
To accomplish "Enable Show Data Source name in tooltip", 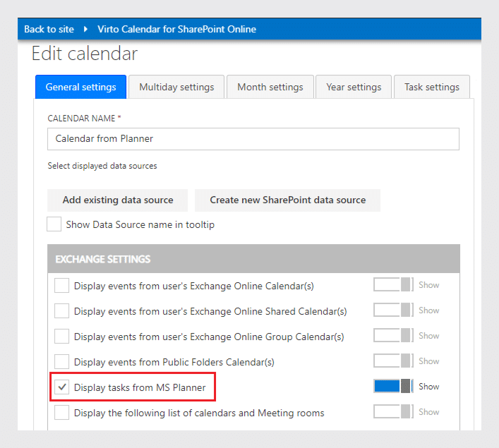I will (x=54, y=224).
